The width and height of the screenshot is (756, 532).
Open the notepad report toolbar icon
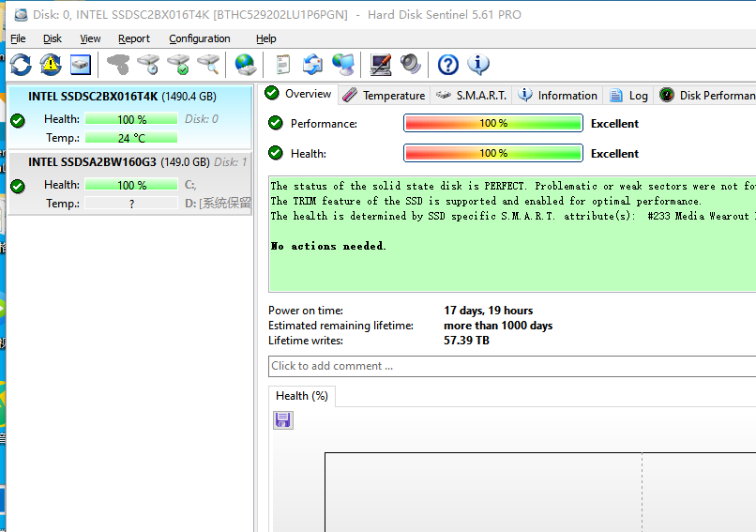pos(282,64)
